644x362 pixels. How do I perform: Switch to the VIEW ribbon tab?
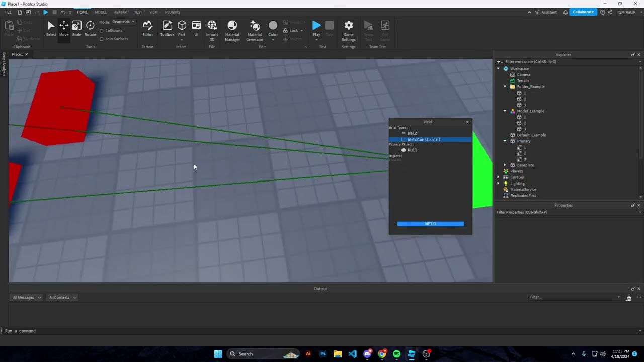pyautogui.click(x=153, y=12)
